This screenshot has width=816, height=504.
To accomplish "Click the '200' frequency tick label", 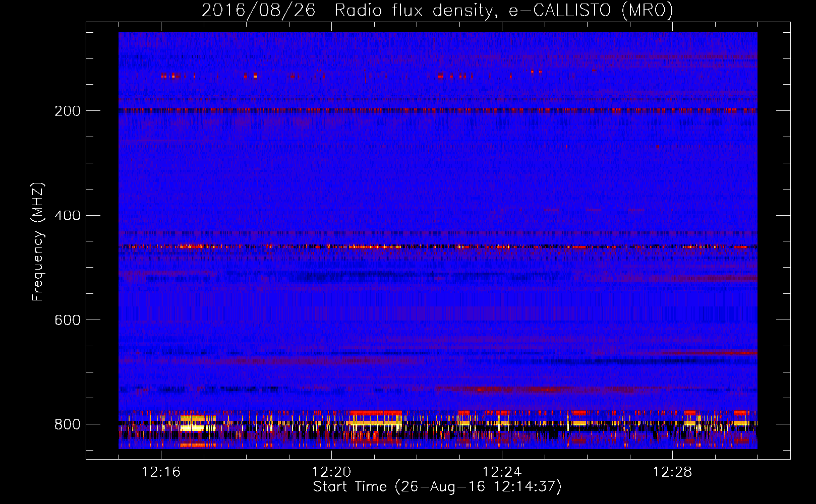I will point(67,111).
